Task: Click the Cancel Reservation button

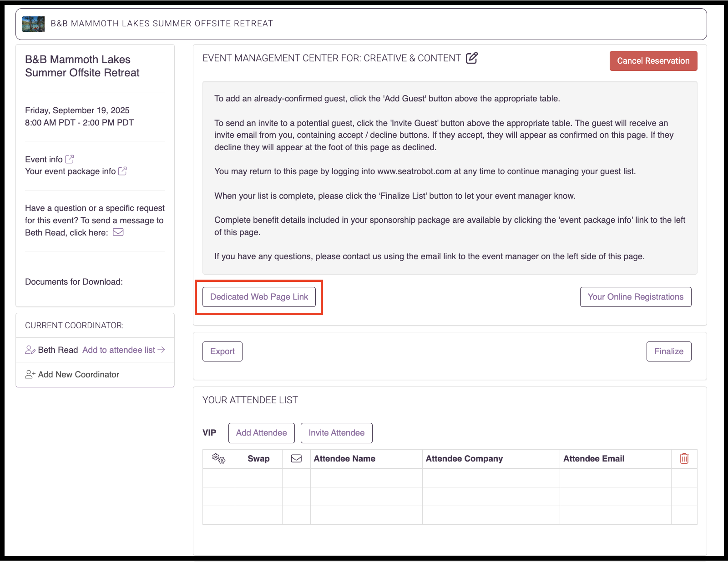Action: [x=653, y=61]
